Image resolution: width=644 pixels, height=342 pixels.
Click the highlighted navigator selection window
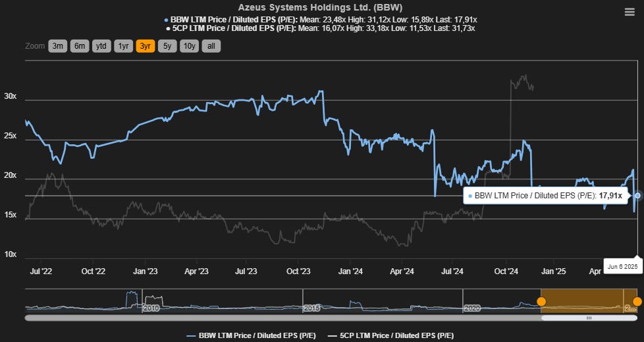pyautogui.click(x=589, y=301)
